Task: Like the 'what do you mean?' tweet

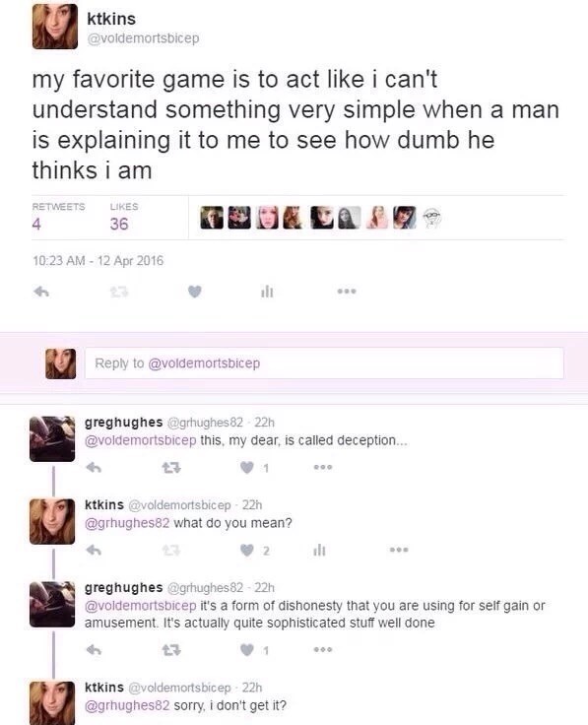Action: pos(247,551)
